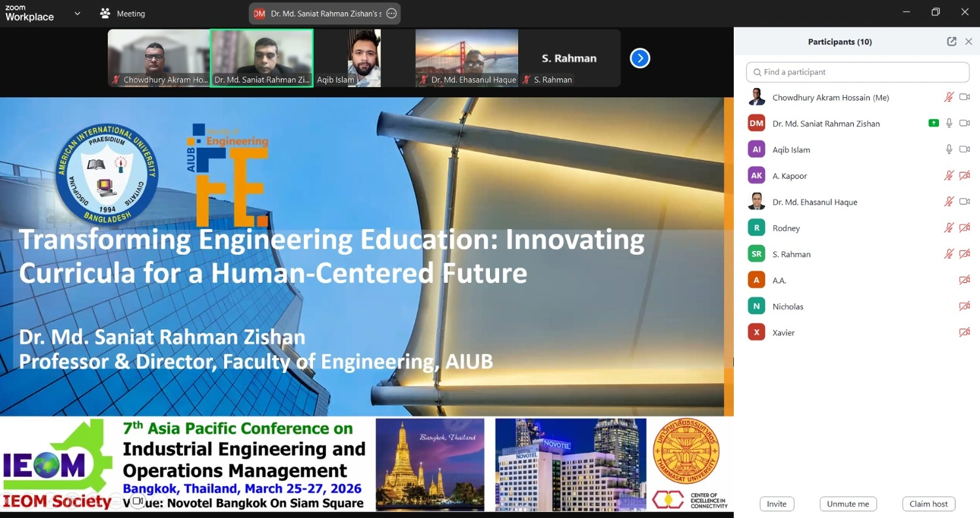
Task: Click the Find a participant search field
Action: coord(857,72)
